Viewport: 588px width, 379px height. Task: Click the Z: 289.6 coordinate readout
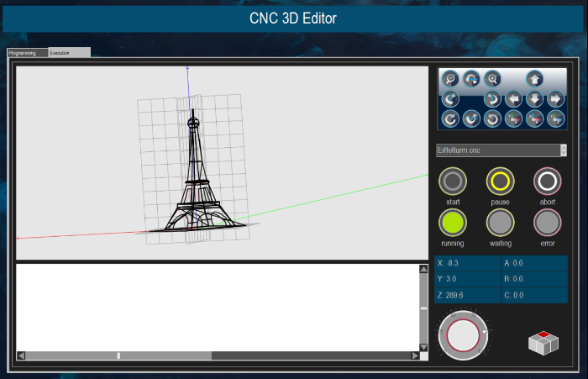(x=468, y=295)
